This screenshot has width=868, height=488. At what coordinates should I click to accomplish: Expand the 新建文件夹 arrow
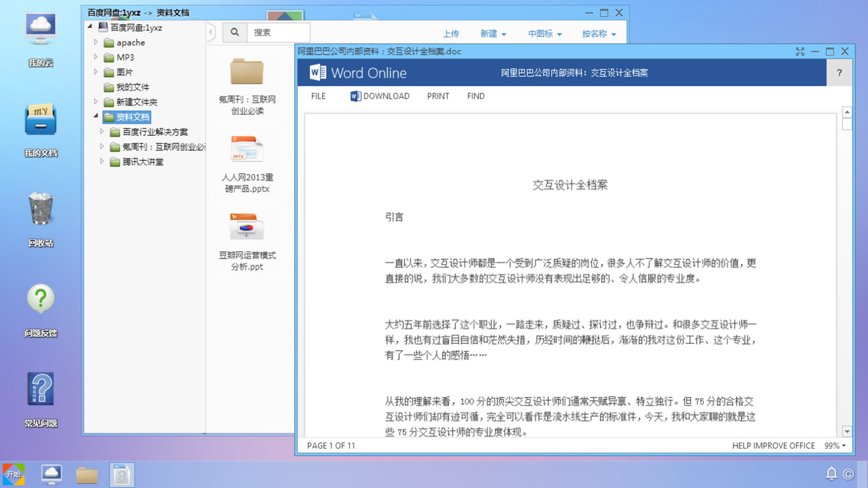[x=96, y=102]
